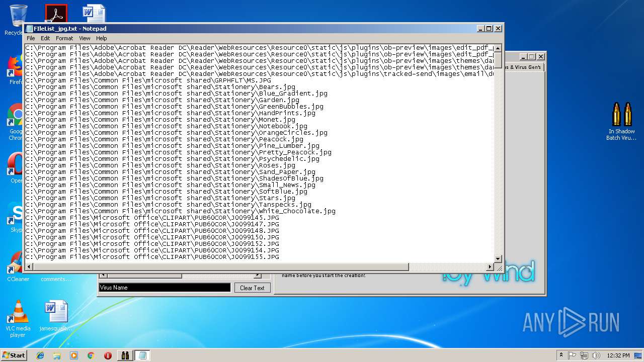644x362 pixels.
Task: Maximize the Notepad window
Action: tap(489, 29)
